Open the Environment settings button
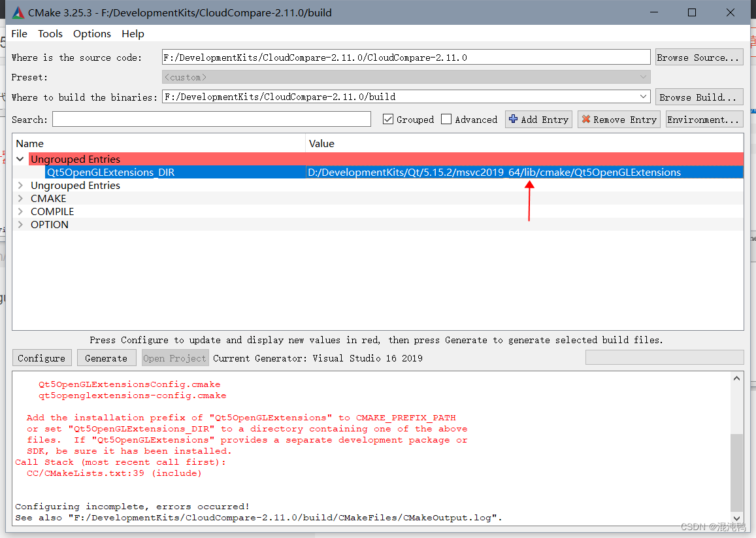 click(704, 119)
